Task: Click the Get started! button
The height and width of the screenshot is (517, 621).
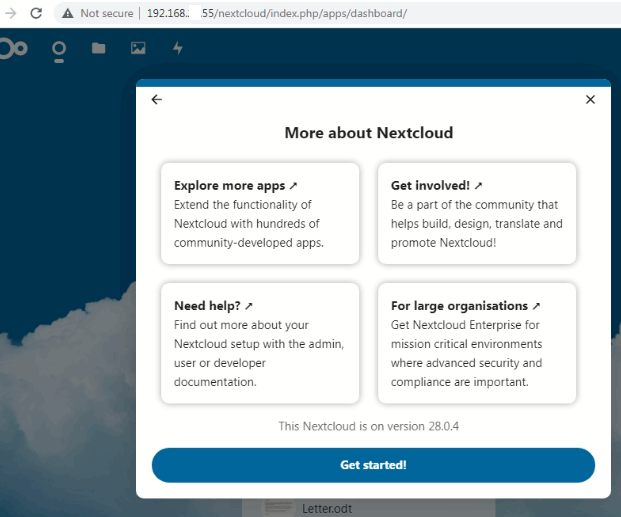Action: [373, 465]
